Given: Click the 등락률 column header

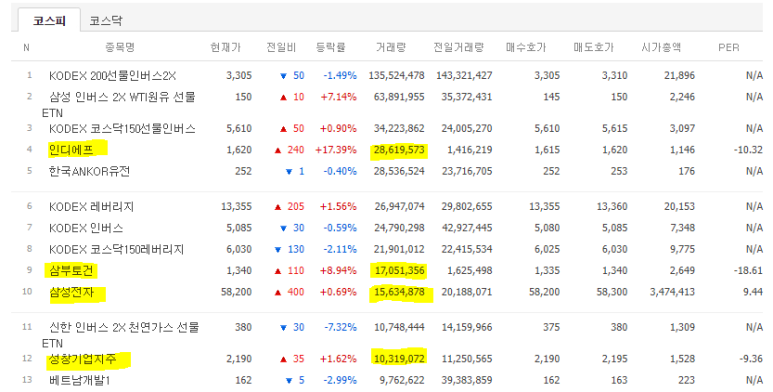Looking at the screenshot, I should 331,47.
